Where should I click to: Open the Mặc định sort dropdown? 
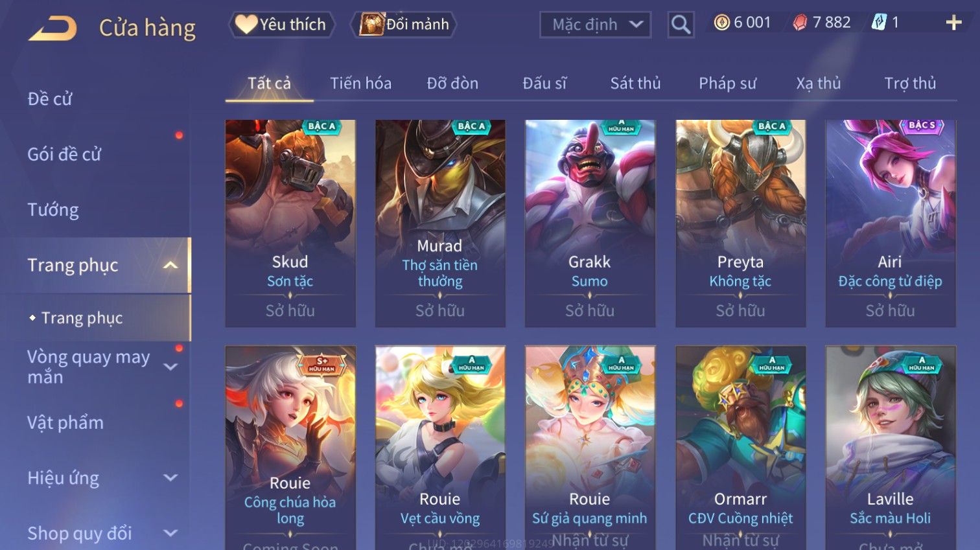tap(595, 25)
